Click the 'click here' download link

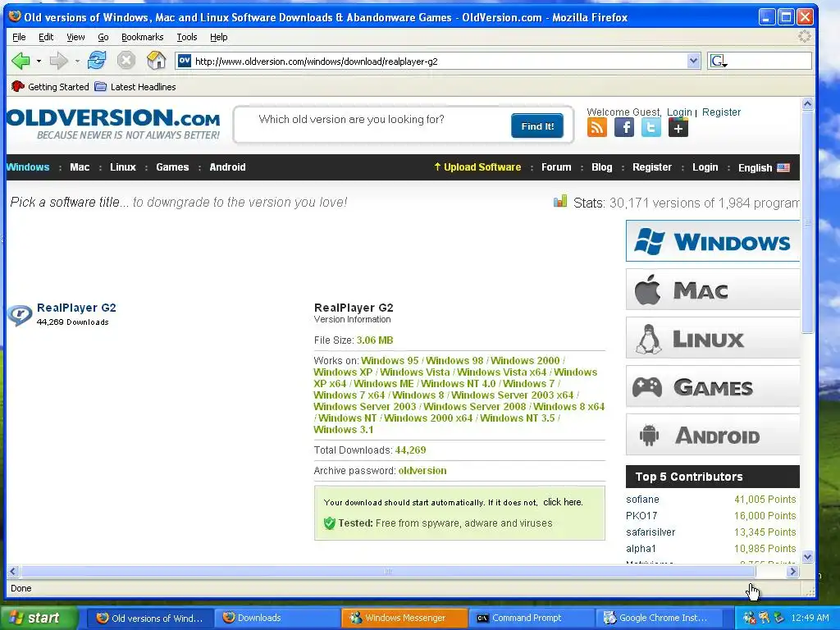tap(562, 502)
